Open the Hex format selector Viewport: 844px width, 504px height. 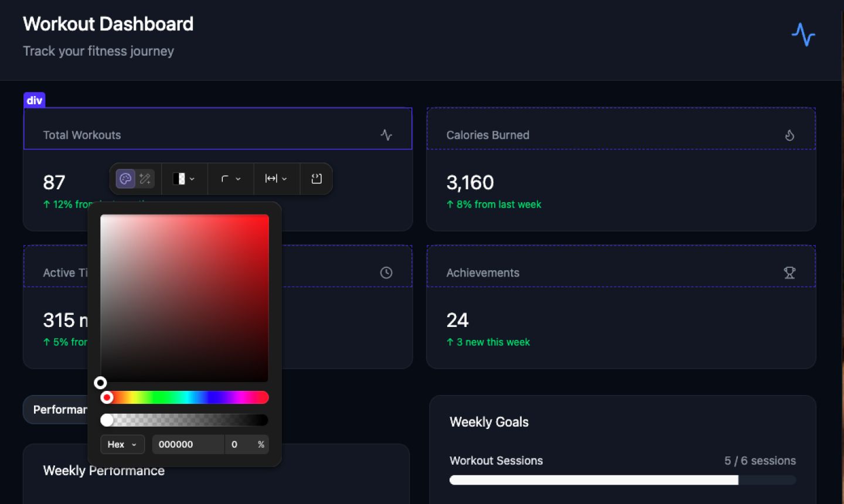point(122,444)
